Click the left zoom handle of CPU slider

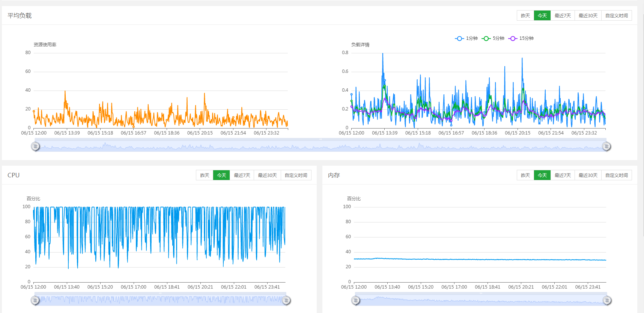(35, 300)
